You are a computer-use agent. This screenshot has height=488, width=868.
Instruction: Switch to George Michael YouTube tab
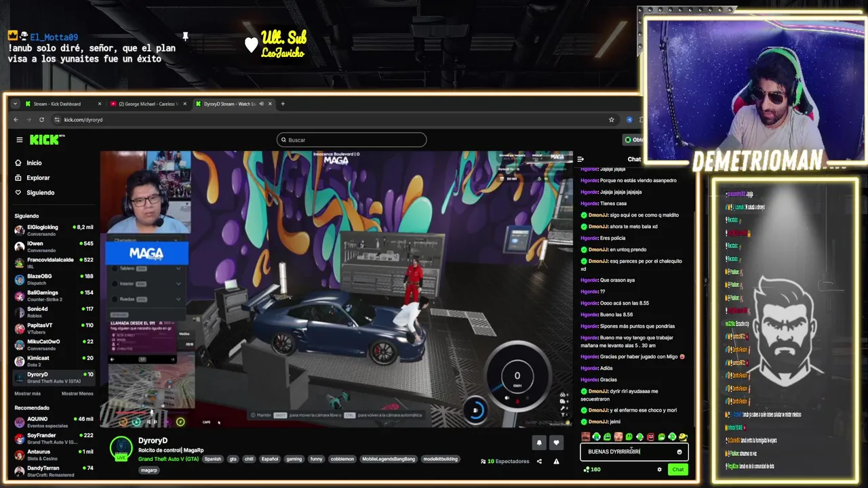point(148,104)
